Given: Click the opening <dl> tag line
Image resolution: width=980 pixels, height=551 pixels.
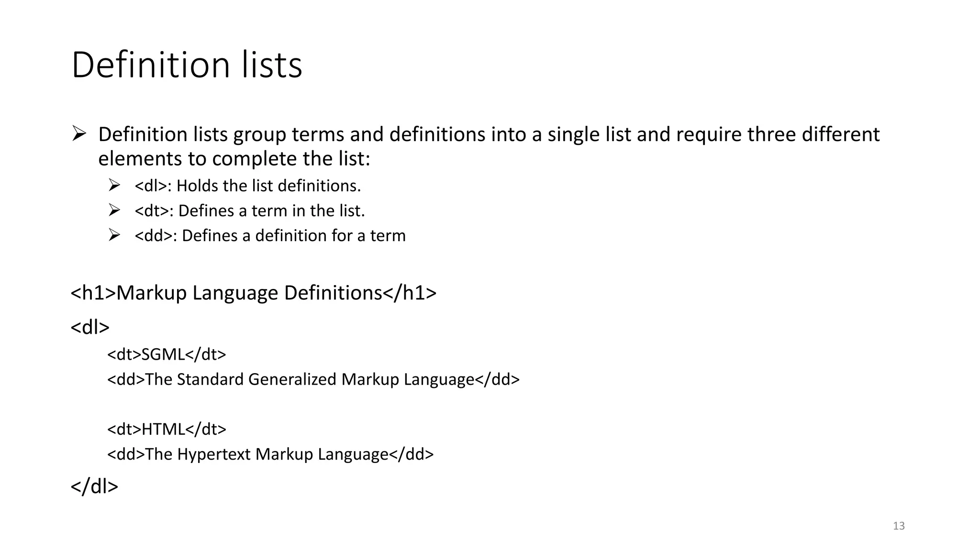Looking at the screenshot, I should pos(90,327).
